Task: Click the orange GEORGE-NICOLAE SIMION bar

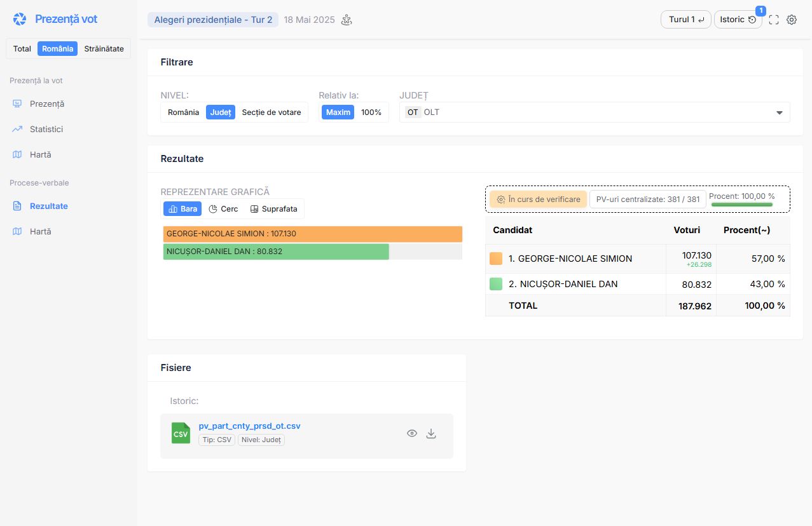Action: coord(313,234)
